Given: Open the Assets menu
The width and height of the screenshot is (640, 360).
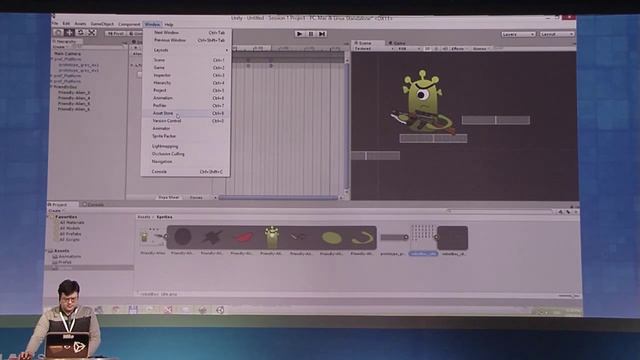Looking at the screenshot, I should pos(80,24).
